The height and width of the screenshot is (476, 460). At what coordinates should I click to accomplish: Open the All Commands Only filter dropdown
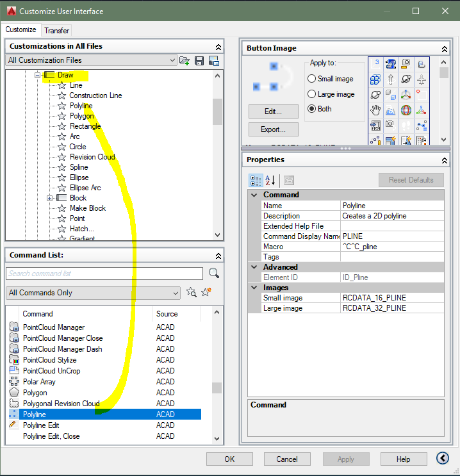[x=93, y=293]
